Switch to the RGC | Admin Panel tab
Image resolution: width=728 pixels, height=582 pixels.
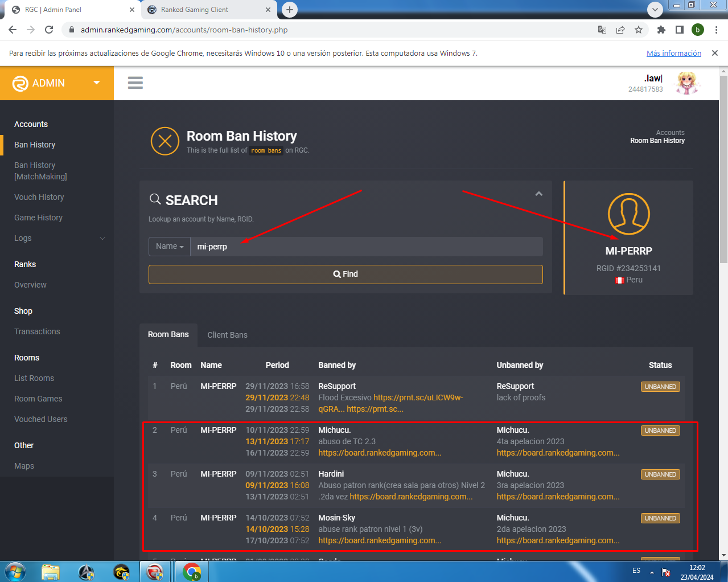(72, 10)
